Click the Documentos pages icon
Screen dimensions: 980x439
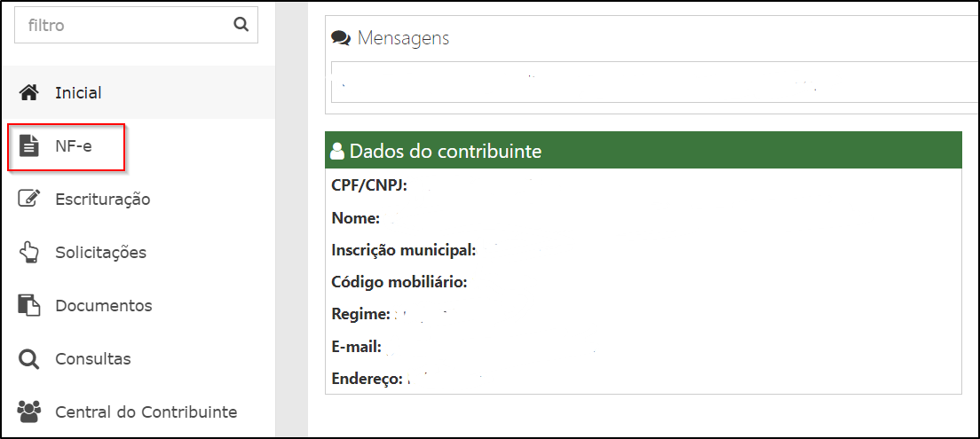29,305
